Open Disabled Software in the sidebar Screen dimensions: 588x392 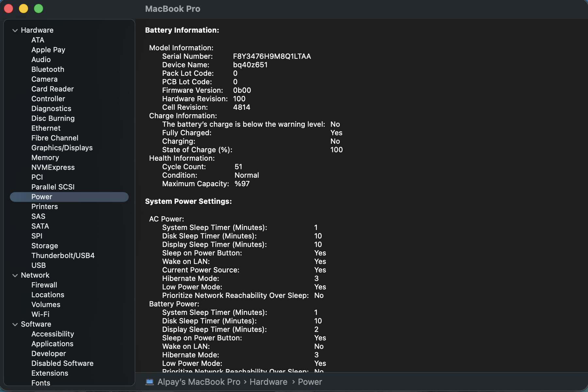(62, 363)
